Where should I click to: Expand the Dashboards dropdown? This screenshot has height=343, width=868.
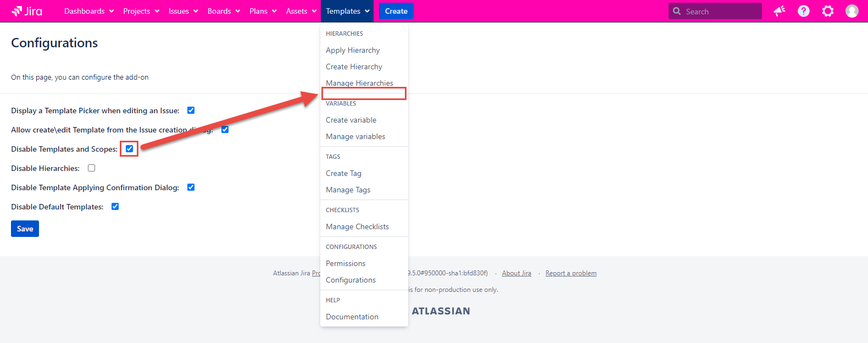[89, 11]
